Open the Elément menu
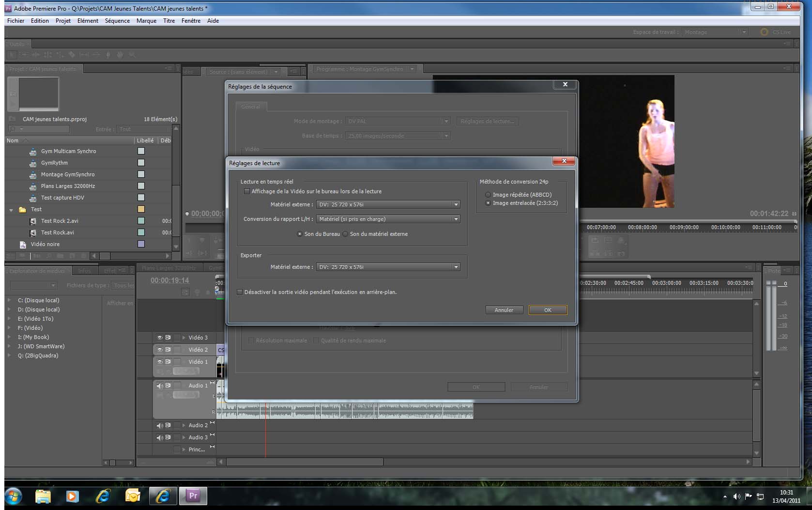Screen dimensions: 812x510 [88, 21]
